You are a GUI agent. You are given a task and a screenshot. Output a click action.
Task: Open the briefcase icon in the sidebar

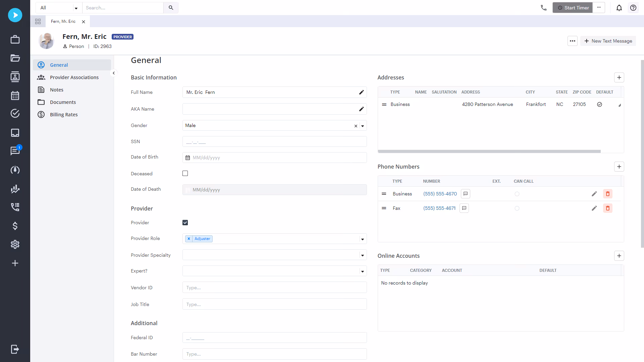[15, 40]
